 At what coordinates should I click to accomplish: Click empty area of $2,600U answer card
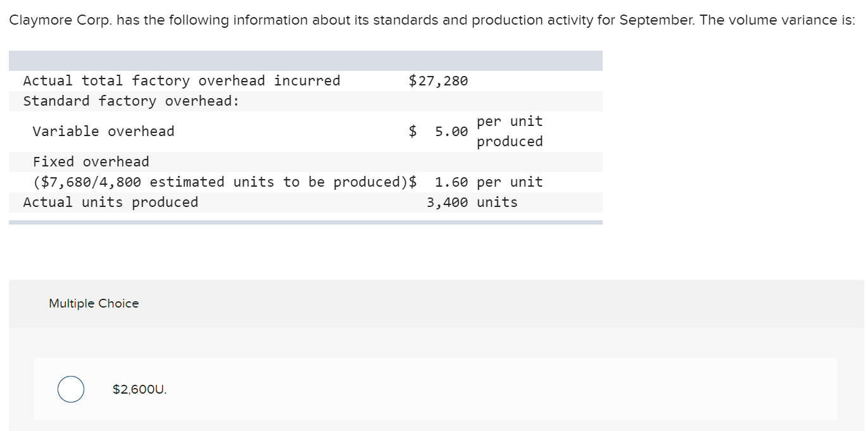506,389
